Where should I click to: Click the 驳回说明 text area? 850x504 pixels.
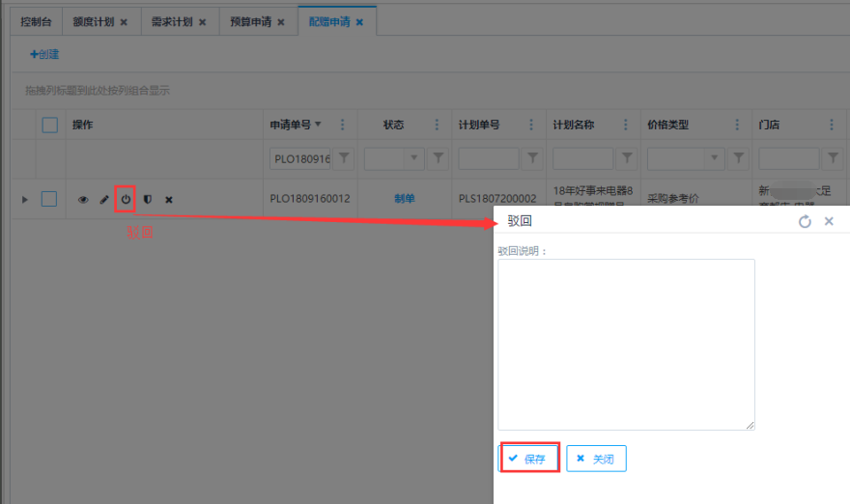coord(626,344)
